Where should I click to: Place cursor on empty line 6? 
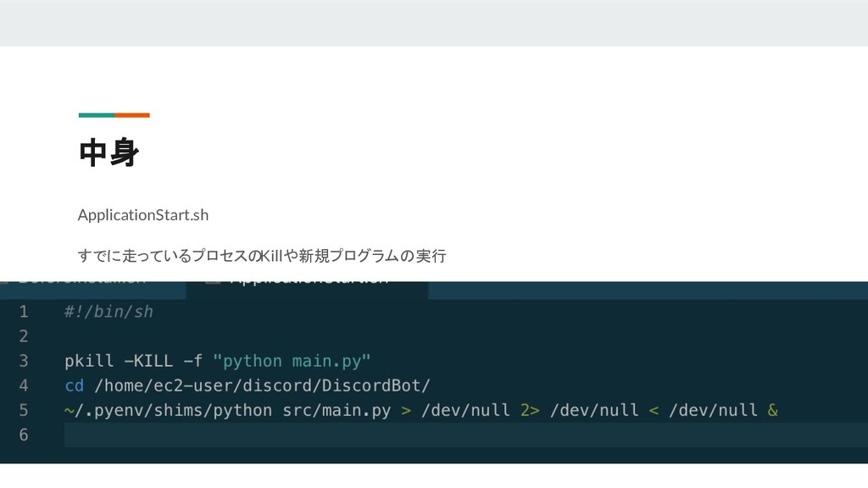[466, 435]
